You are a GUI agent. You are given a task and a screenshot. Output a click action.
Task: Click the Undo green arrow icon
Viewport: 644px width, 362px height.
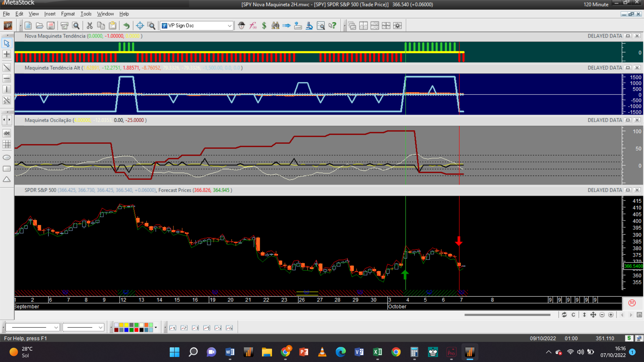click(126, 25)
